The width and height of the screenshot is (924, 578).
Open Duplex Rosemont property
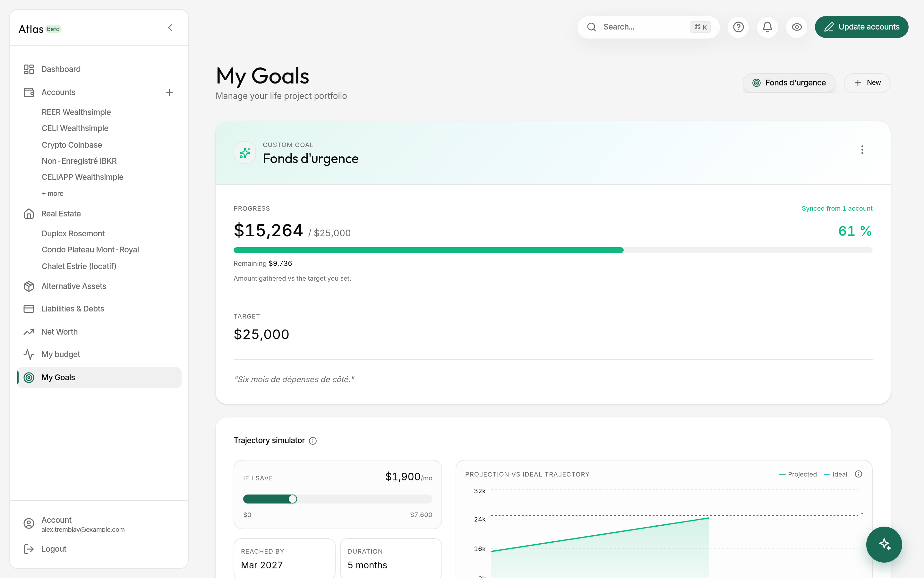[73, 233]
